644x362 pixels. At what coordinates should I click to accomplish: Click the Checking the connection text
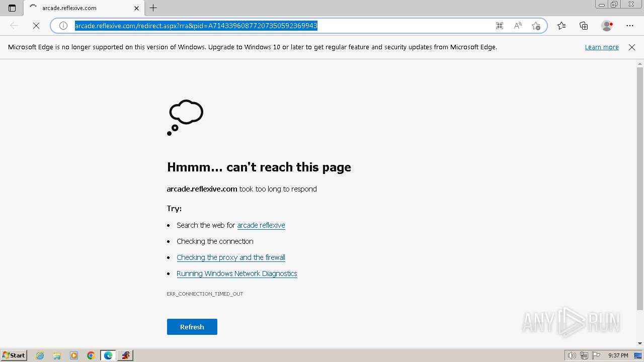pos(215,241)
